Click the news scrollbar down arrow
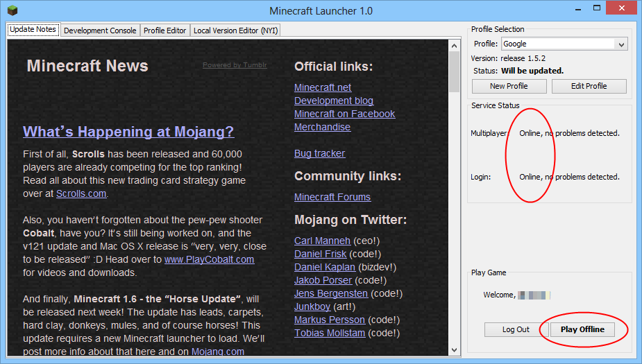 [x=455, y=350]
